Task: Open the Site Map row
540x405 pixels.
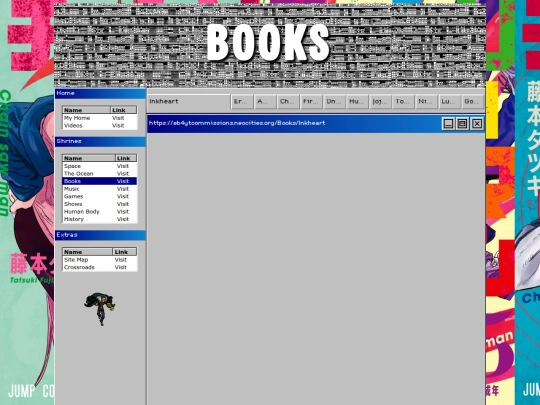Action: coord(100,260)
